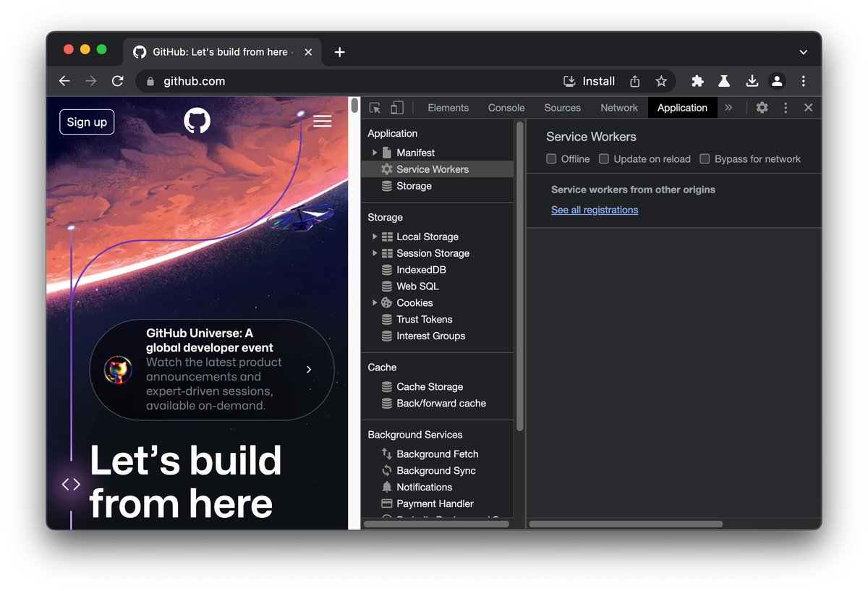Close the GitHub browser tab
This screenshot has width=868, height=591.
coord(309,52)
